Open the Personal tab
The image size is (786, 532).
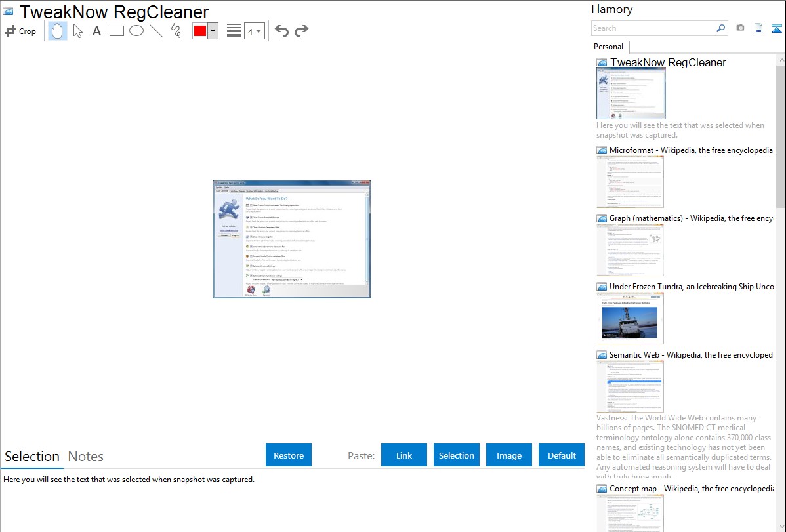pos(609,46)
